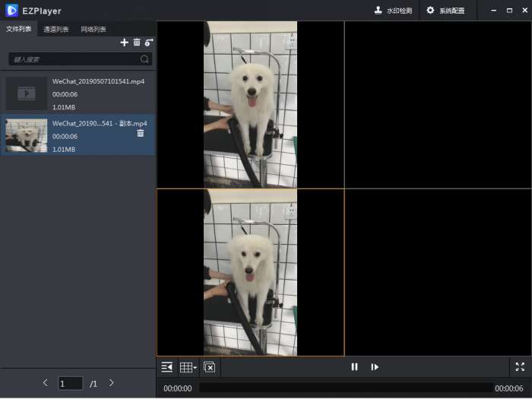This screenshot has width=532, height=399.
Task: Close all windows with the X-box icon
Action: click(x=209, y=367)
